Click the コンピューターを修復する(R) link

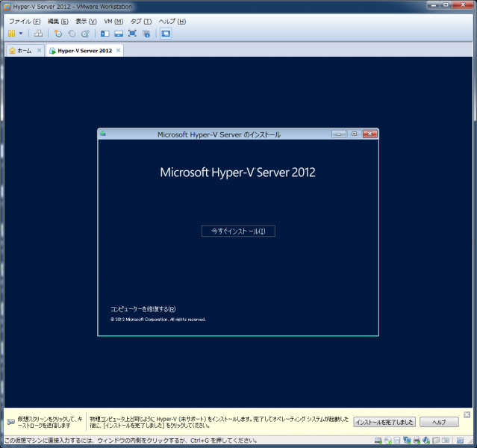tap(143, 309)
